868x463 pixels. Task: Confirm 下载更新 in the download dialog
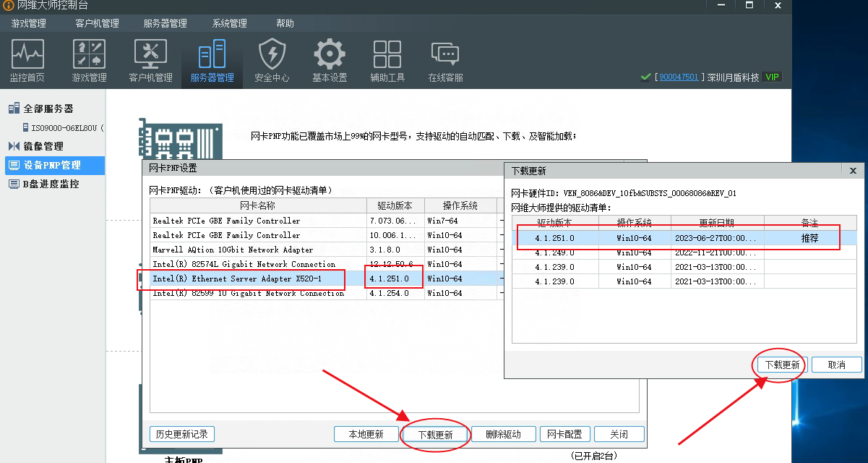point(782,365)
